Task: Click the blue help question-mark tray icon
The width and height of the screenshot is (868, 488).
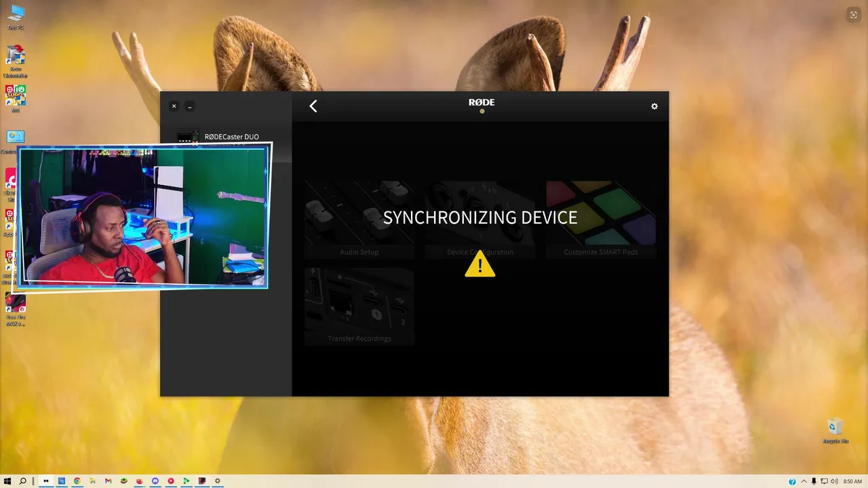Action: coord(792,482)
